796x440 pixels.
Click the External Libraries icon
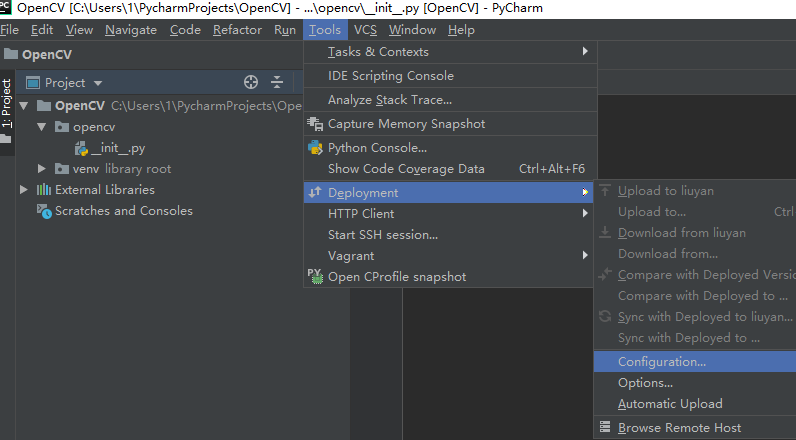click(44, 190)
